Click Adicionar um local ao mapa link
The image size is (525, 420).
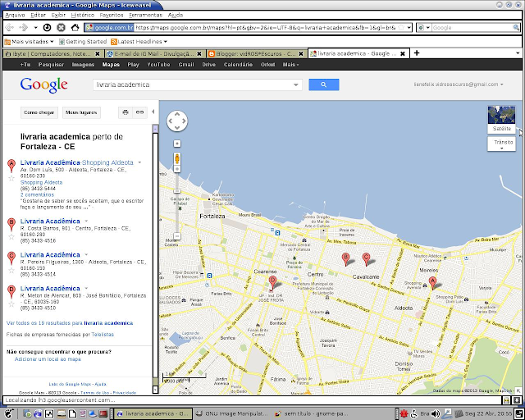(48, 359)
